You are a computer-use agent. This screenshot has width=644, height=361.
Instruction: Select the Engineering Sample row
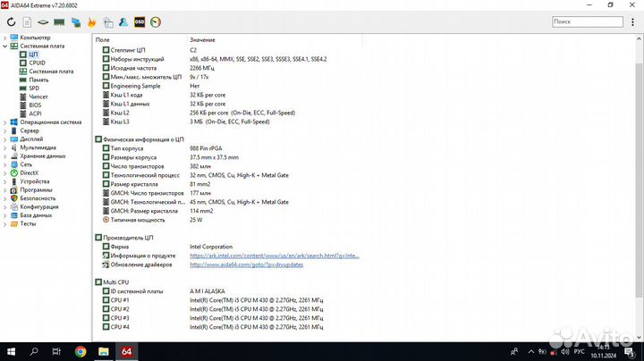coord(135,86)
